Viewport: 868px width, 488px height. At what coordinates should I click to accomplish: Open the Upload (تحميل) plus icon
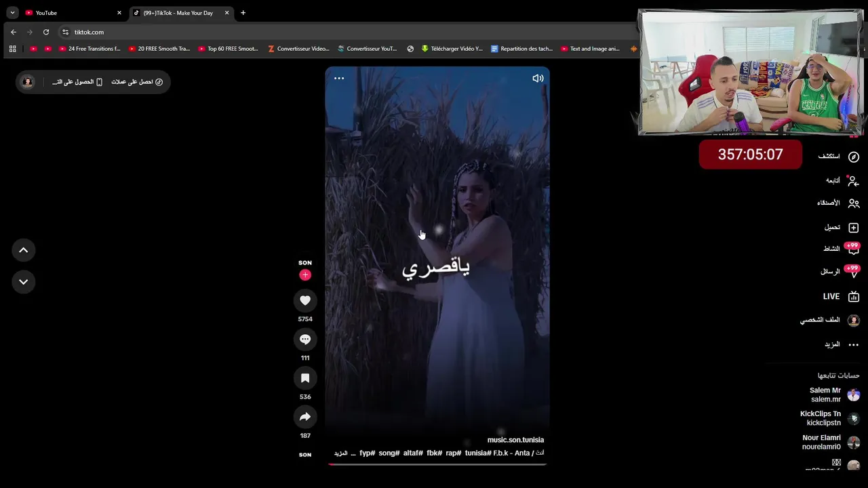pos(854,228)
